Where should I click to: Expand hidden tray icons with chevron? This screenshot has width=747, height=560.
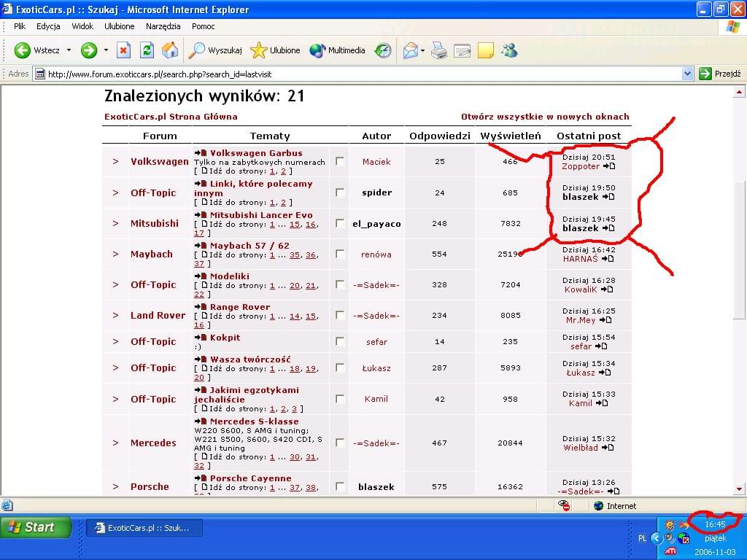pos(657,539)
